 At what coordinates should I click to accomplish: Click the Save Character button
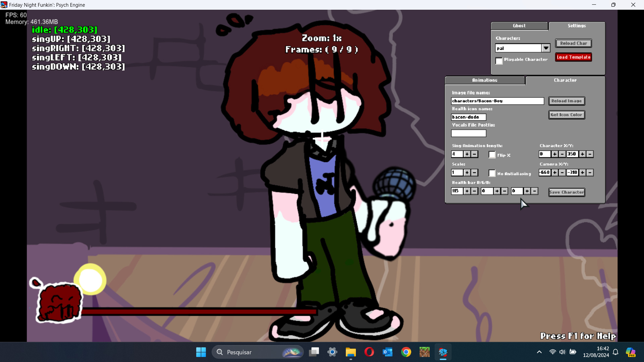[567, 192]
